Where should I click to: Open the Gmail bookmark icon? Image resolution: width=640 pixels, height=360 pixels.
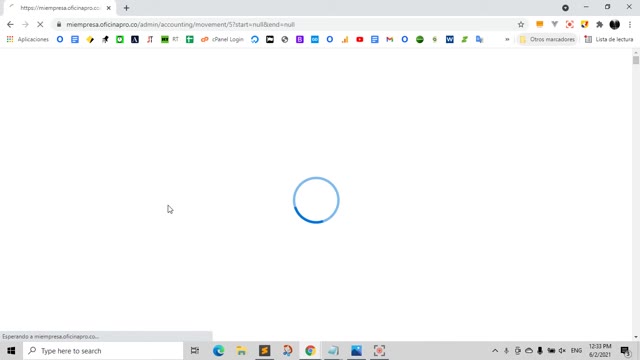390,40
